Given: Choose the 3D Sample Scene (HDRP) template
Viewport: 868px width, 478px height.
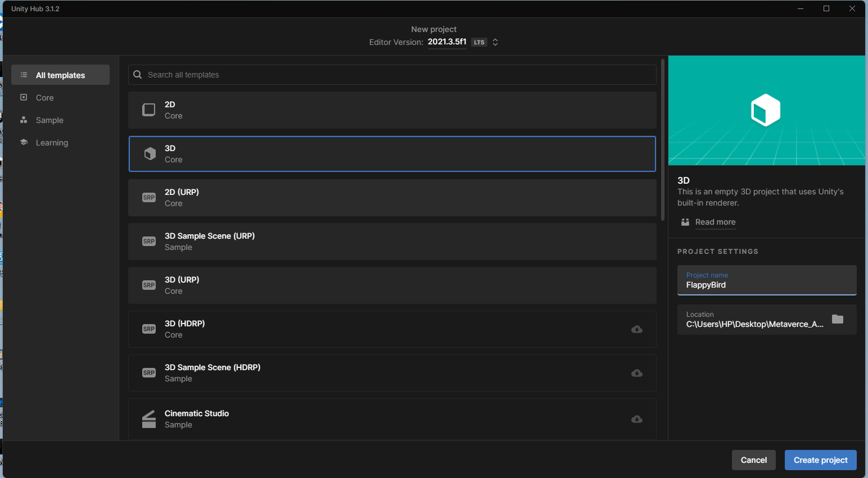Looking at the screenshot, I should 392,373.
